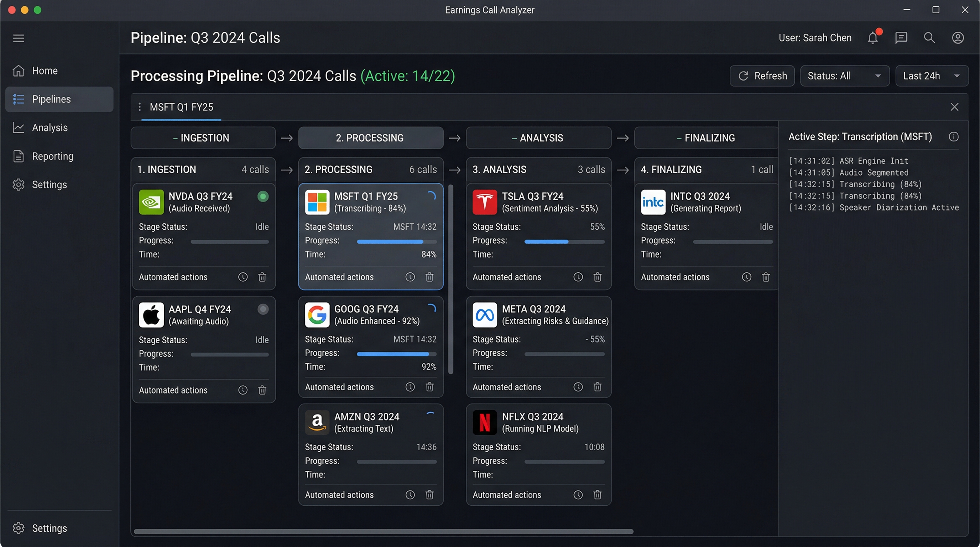
Task: Click the Sentiment Analysis progress bar on TSLA
Action: pos(564,241)
